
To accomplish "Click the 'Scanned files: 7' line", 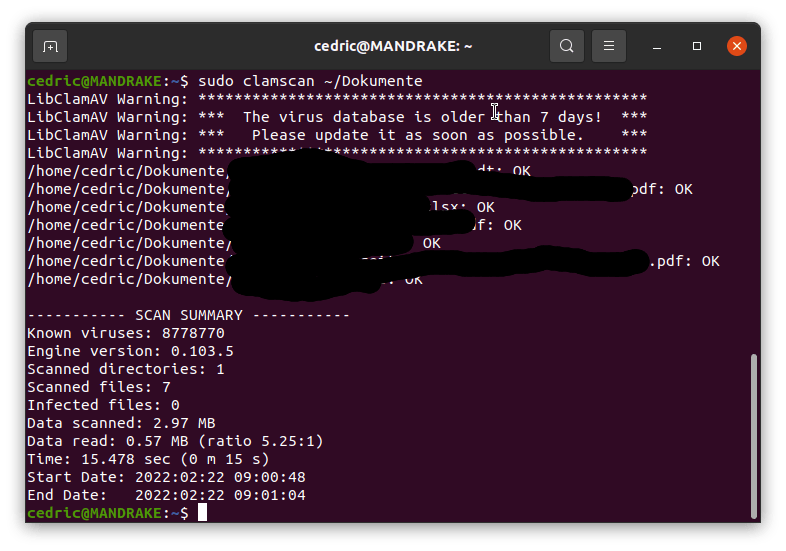I will click(x=99, y=387).
